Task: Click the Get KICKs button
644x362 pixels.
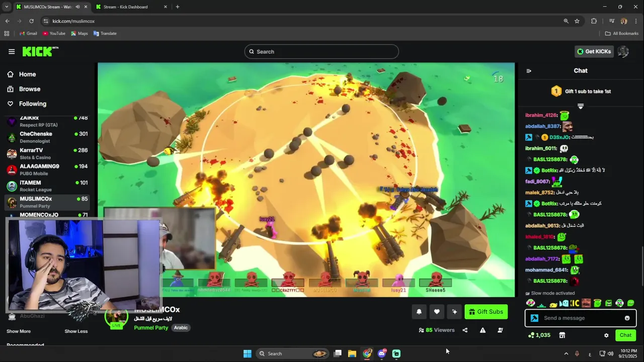Action: pyautogui.click(x=594, y=51)
